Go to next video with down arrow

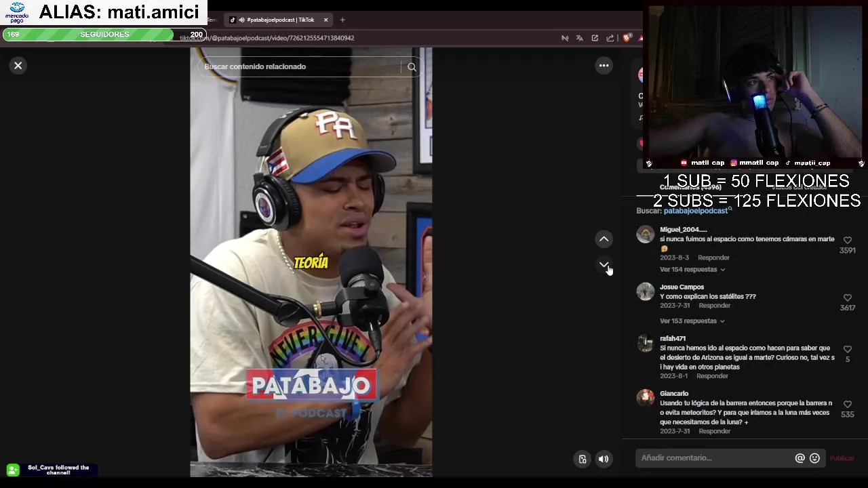[604, 264]
